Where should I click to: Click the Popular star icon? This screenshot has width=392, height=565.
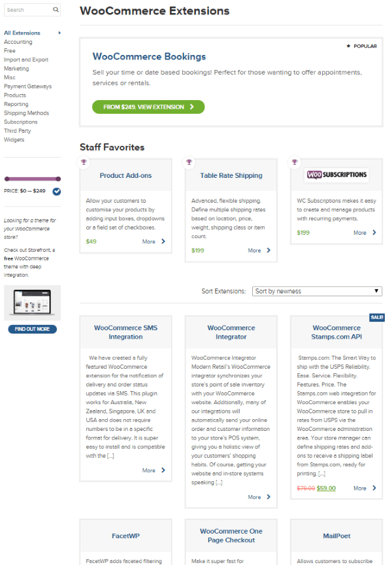pos(348,46)
